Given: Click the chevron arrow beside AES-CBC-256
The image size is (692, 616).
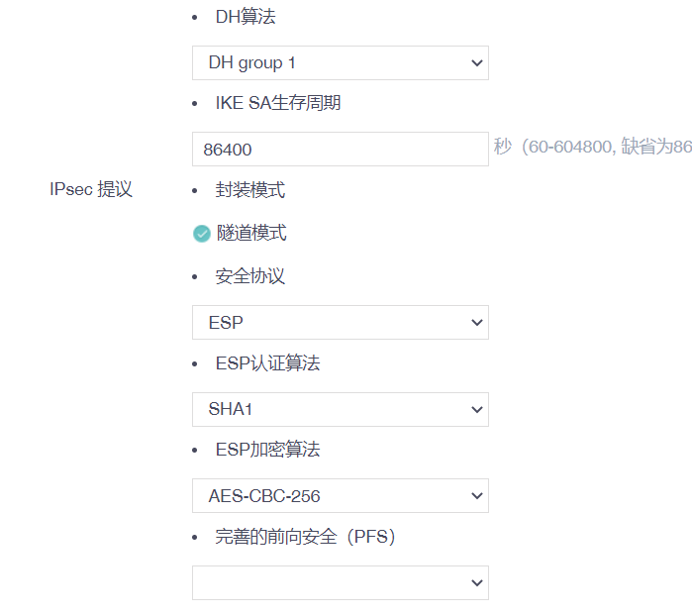Looking at the screenshot, I should (477, 496).
